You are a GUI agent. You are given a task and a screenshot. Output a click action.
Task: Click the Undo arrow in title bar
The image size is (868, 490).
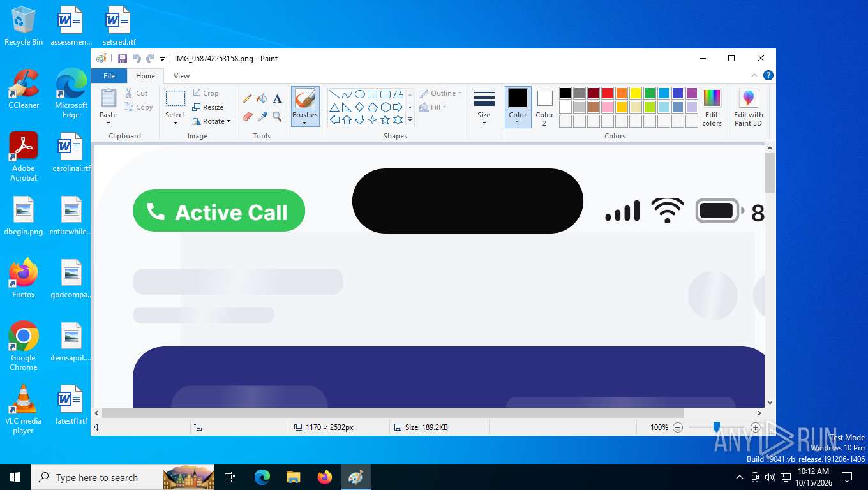[137, 59]
